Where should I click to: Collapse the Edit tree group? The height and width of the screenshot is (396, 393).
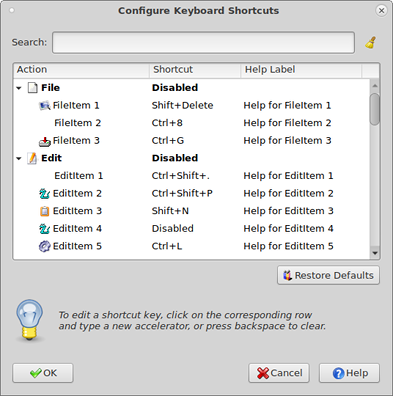tap(19, 159)
